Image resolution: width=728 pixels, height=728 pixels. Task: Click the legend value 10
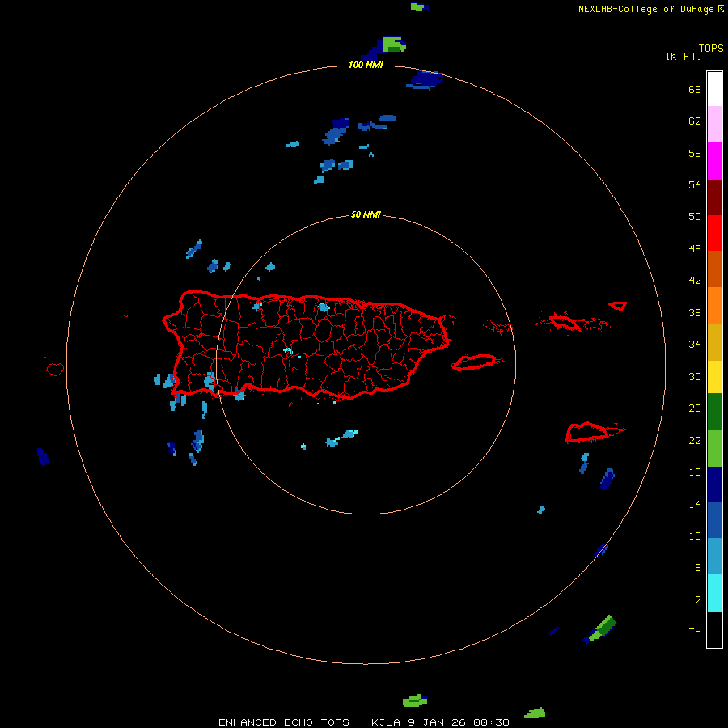click(x=695, y=535)
